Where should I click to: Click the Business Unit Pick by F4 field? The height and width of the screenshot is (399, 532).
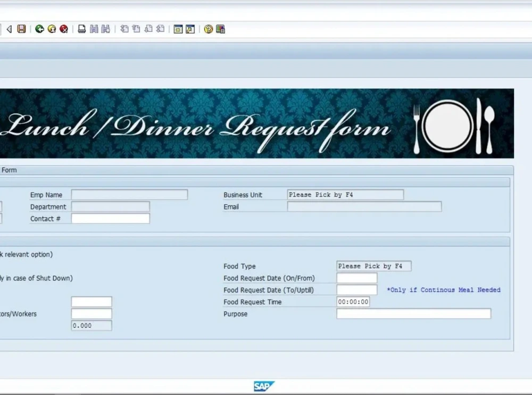pyautogui.click(x=345, y=195)
